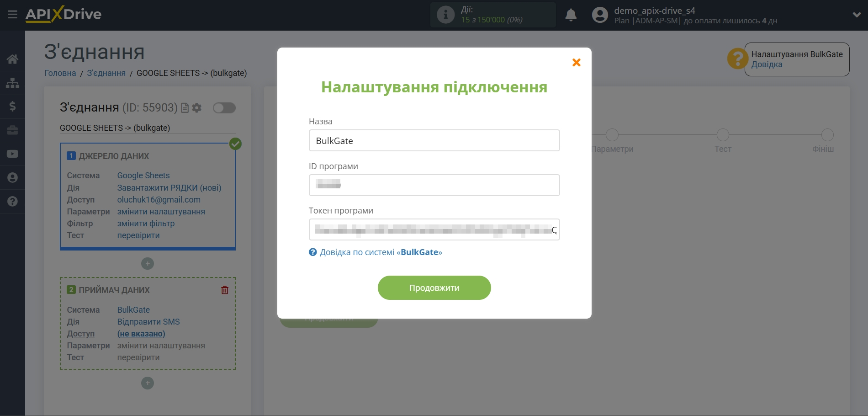Expand the account dropdown chevron
Image resolution: width=868 pixels, height=416 pixels.
coord(857,15)
